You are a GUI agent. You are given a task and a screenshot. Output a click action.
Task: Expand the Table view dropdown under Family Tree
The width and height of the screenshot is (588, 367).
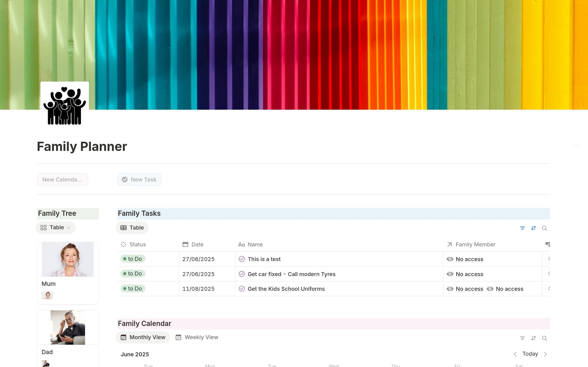pos(68,227)
